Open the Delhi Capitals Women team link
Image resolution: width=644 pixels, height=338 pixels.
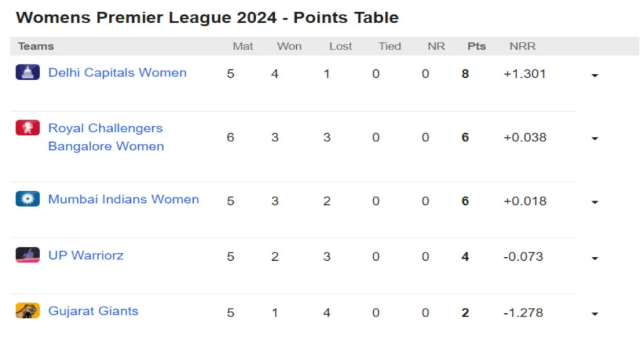coord(118,73)
